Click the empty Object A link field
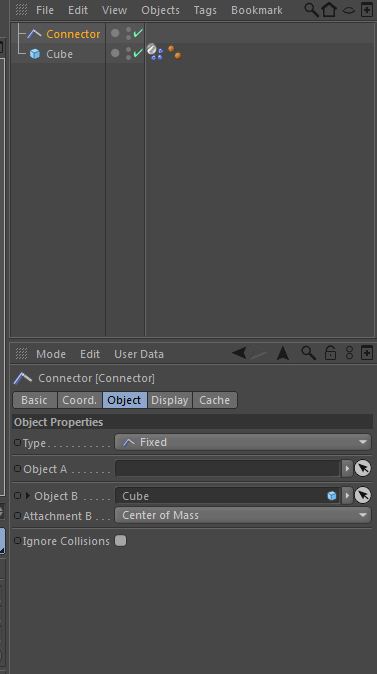 coord(227,469)
